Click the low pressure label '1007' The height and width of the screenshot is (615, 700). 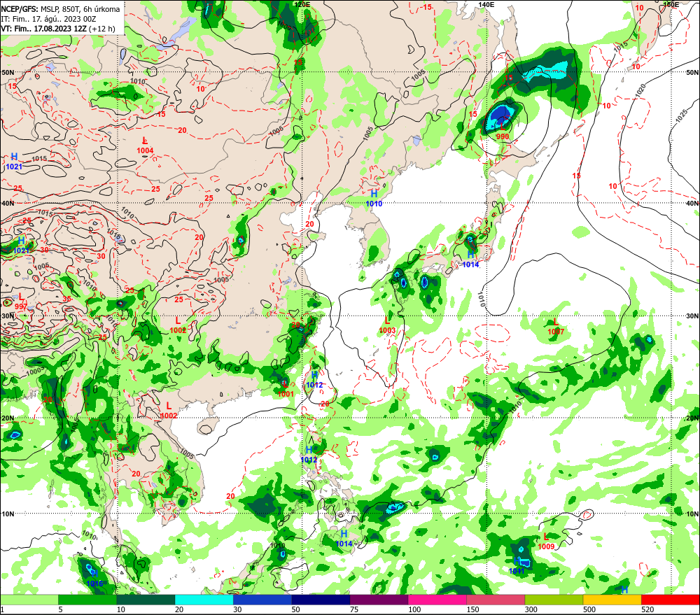pyautogui.click(x=556, y=332)
